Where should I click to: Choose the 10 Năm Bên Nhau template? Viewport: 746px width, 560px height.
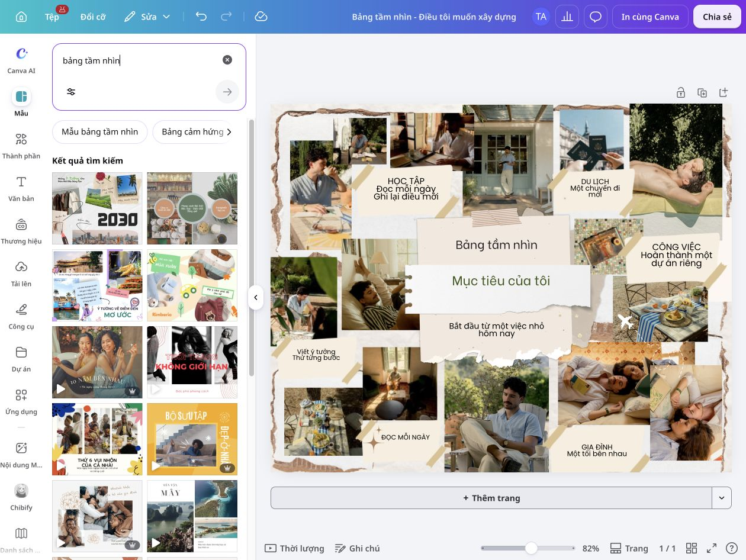pyautogui.click(x=97, y=362)
